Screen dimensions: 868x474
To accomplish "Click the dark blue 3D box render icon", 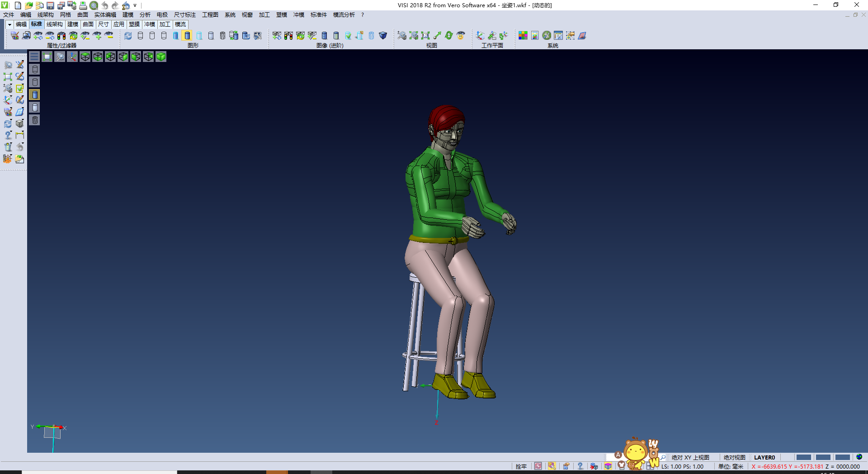I will [383, 36].
